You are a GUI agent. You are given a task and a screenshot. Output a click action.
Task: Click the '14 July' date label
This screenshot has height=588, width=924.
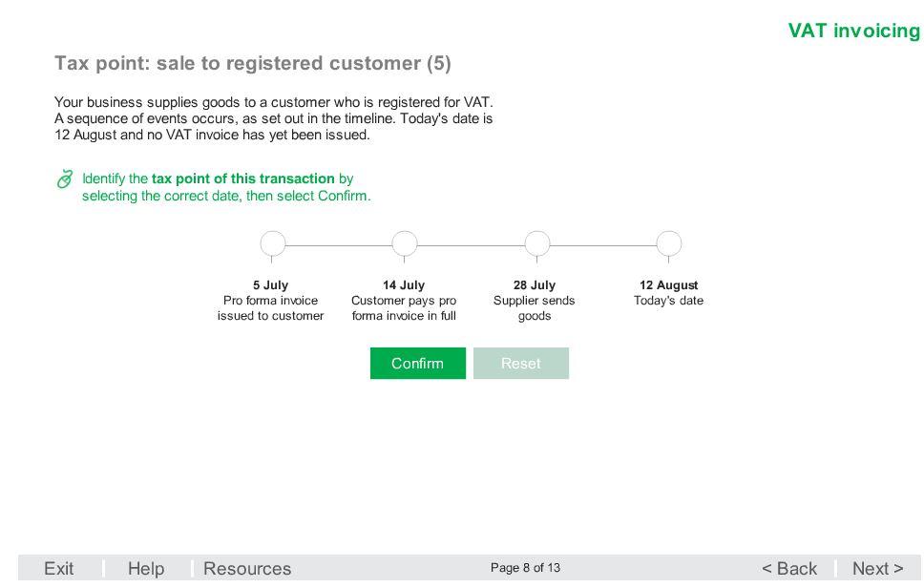tap(404, 285)
